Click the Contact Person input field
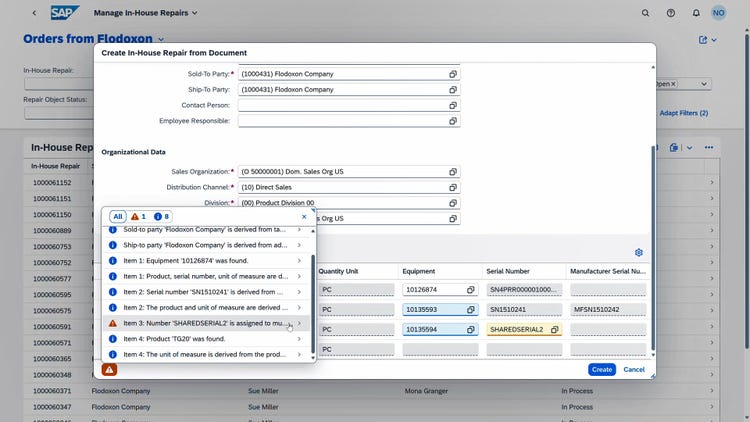The width and height of the screenshot is (750, 422). pos(349,105)
